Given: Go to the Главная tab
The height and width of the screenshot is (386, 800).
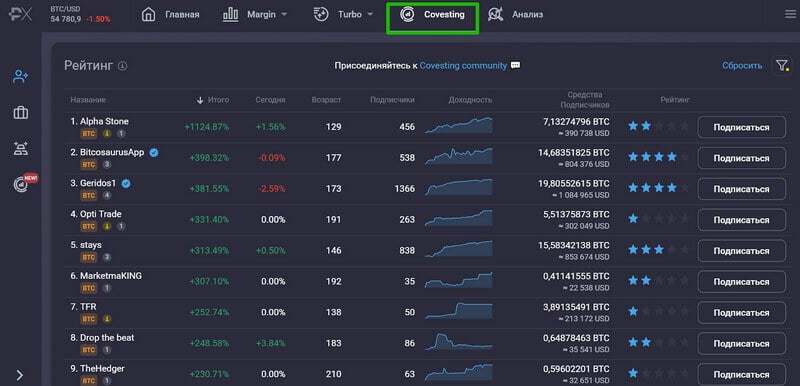Looking at the screenshot, I should pyautogui.click(x=170, y=15).
